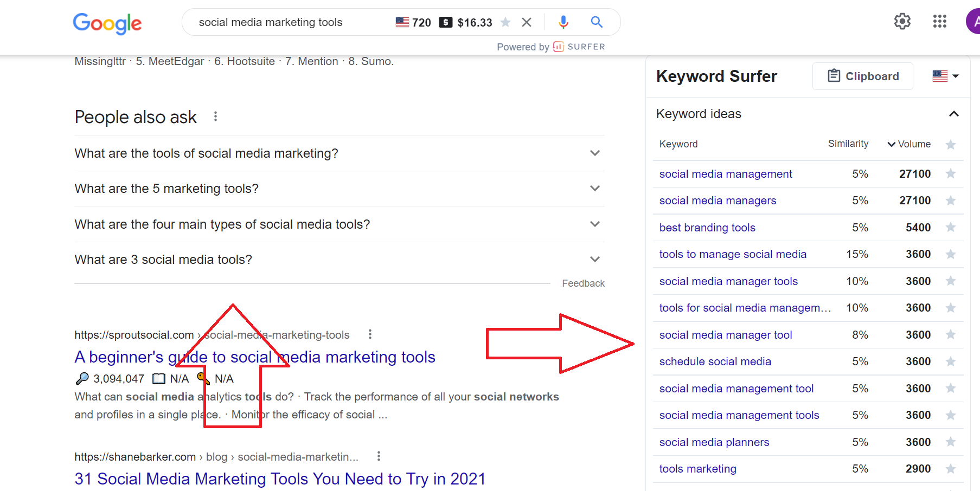Sort keyword ideas by Similarity column
Screen dimensions: 980x491
(x=848, y=144)
